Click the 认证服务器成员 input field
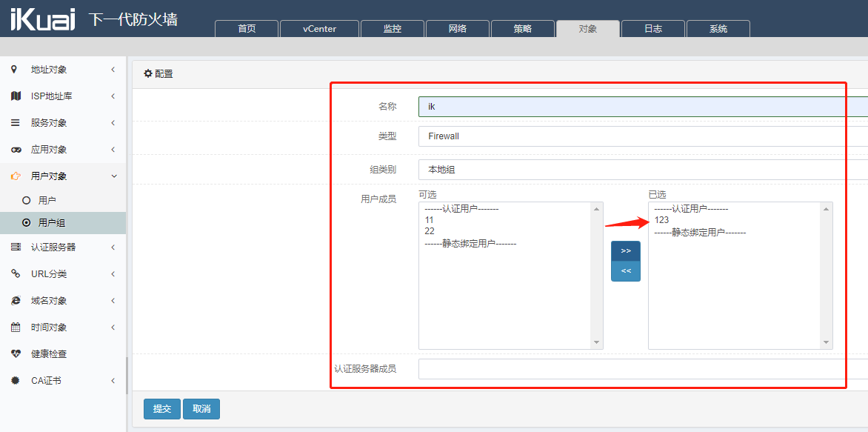This screenshot has height=432, width=868. 644,369
